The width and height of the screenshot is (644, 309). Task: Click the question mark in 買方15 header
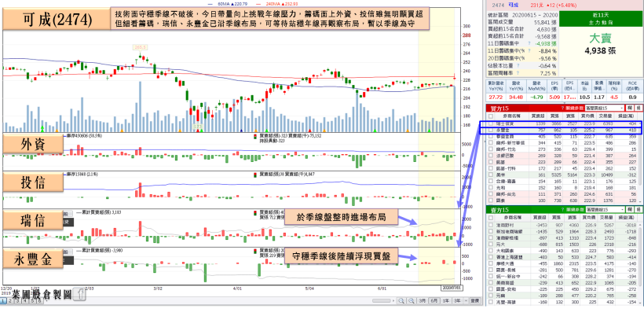[x=562, y=108]
